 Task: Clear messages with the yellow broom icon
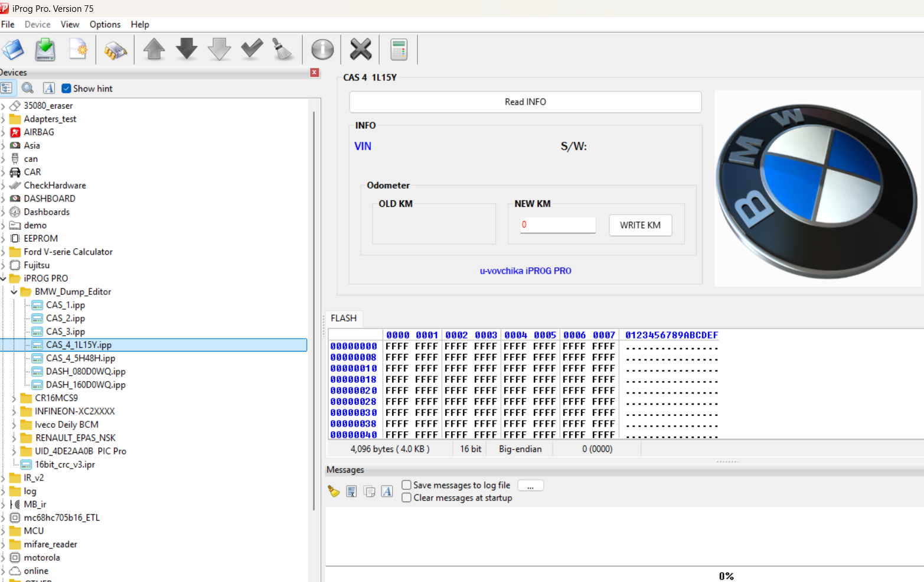(x=334, y=492)
